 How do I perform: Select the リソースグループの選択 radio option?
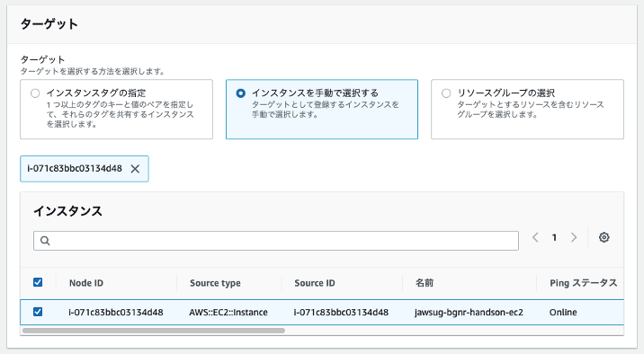click(x=446, y=93)
